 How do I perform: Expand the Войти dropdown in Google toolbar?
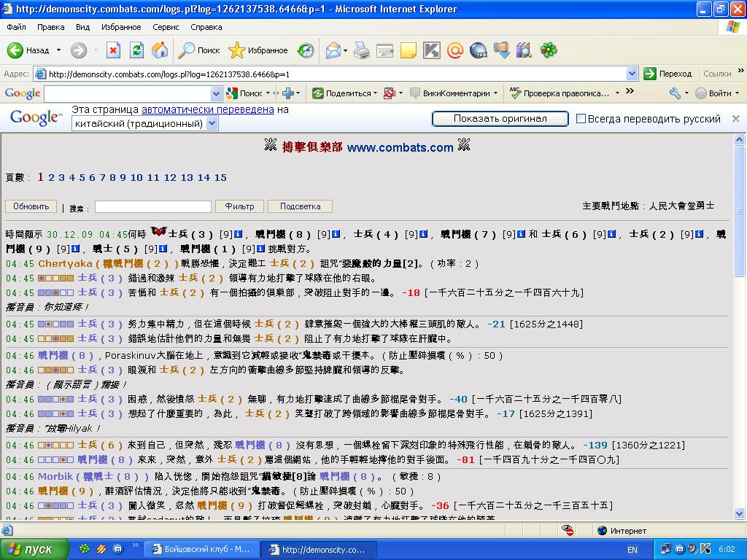point(737,93)
